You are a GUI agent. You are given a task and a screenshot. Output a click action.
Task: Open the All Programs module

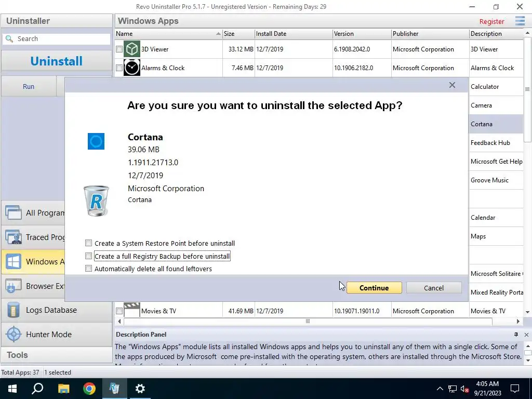33,212
